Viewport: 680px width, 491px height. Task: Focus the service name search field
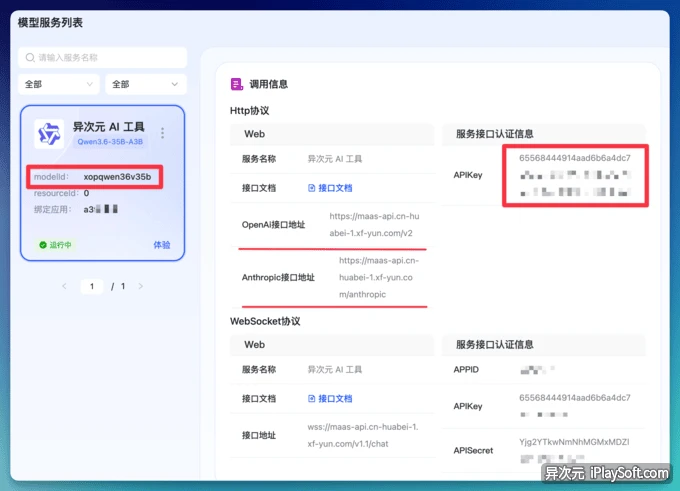(103, 57)
